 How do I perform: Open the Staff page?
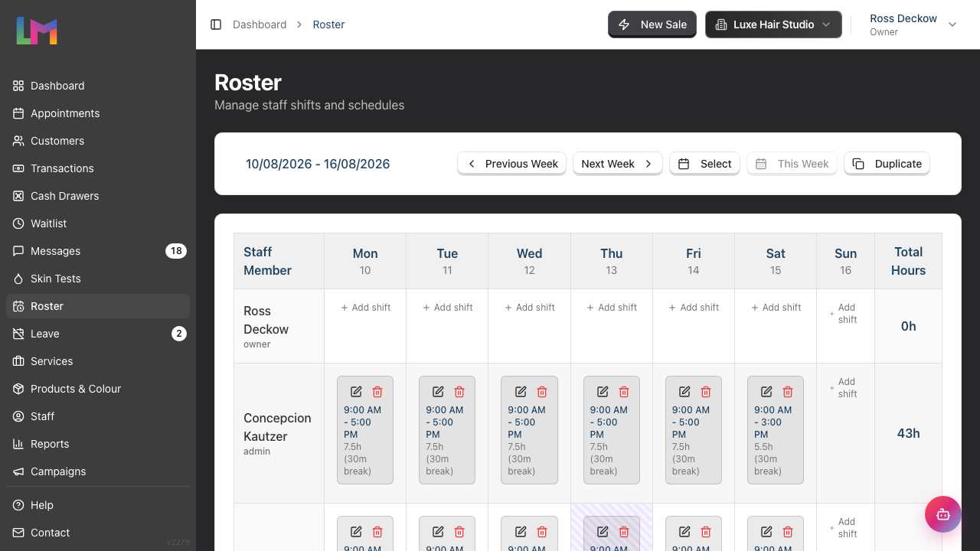(98, 416)
